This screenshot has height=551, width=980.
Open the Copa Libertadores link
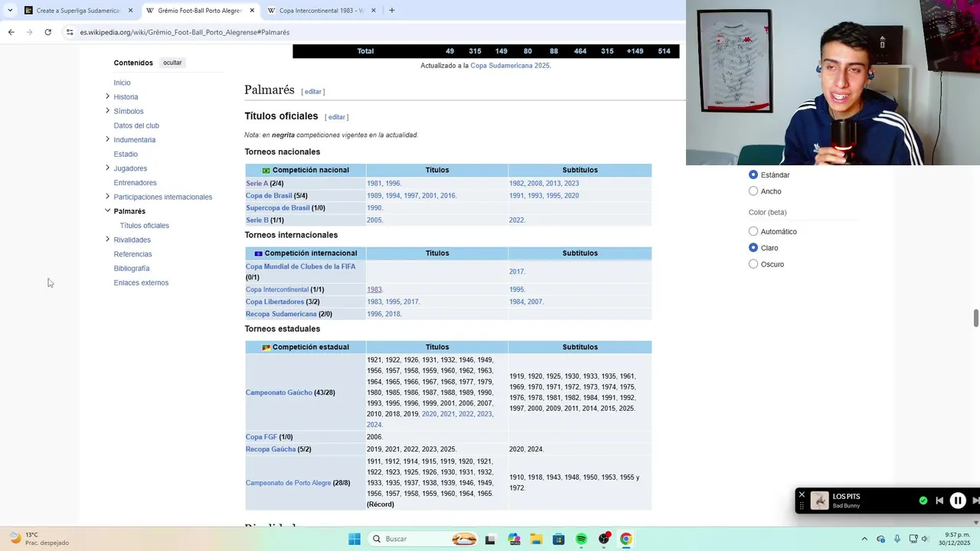tap(275, 302)
